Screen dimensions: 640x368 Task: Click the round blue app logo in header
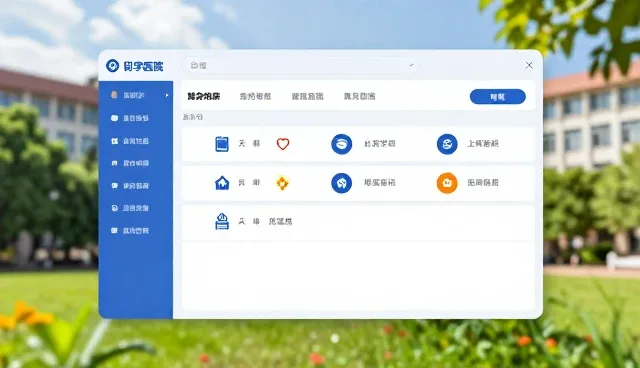click(112, 65)
